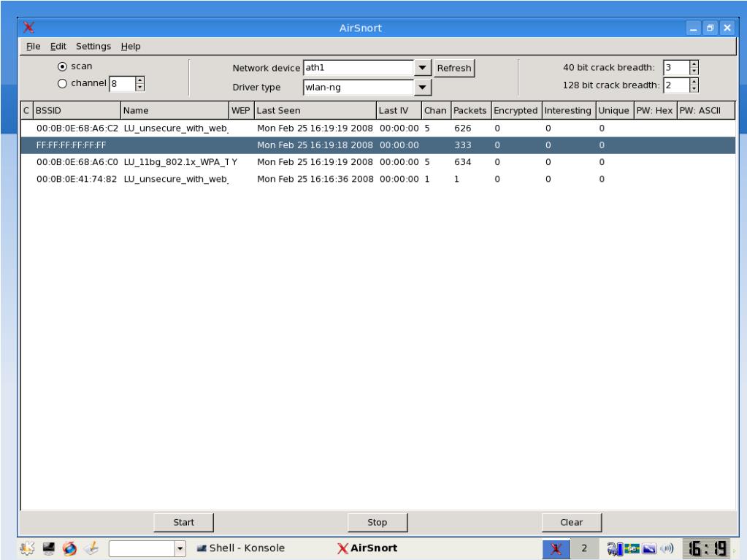Click the keyboard layout flag tray icon

(632, 548)
